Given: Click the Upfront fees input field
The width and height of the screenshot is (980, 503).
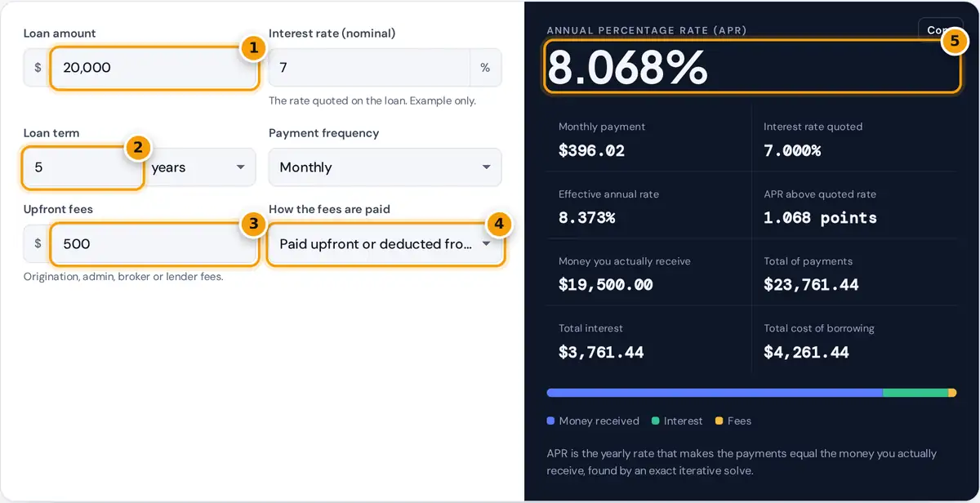Looking at the screenshot, I should (154, 244).
